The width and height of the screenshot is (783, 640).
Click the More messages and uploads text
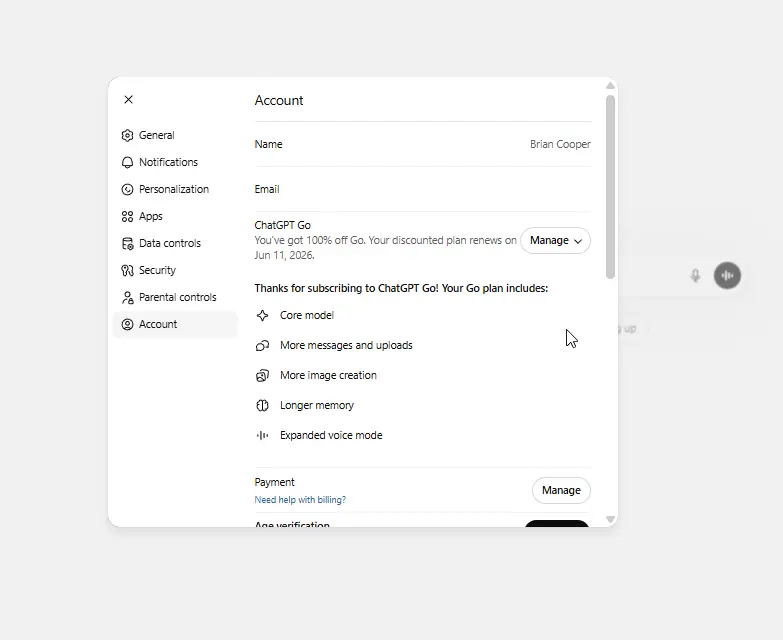(346, 345)
